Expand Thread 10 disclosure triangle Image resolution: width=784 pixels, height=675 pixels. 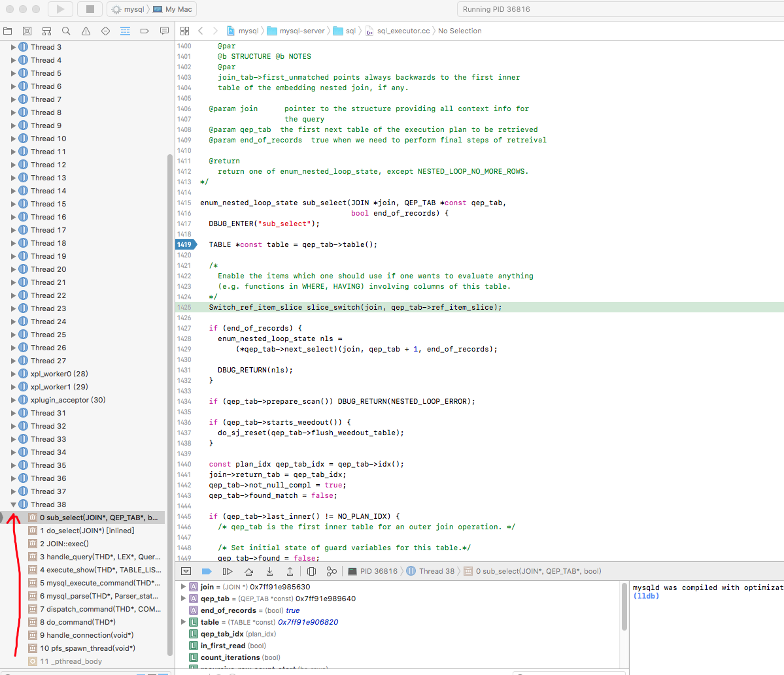[x=14, y=139]
